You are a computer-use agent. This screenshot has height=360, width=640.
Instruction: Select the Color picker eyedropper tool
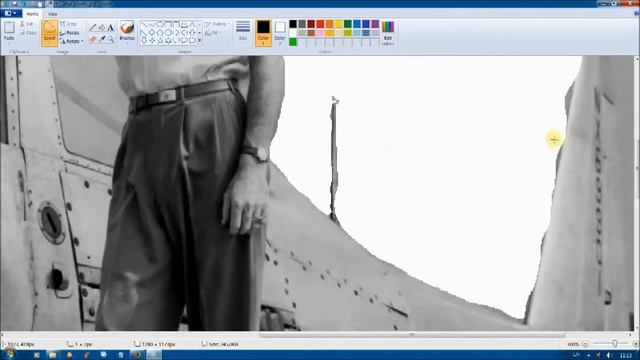pos(102,39)
